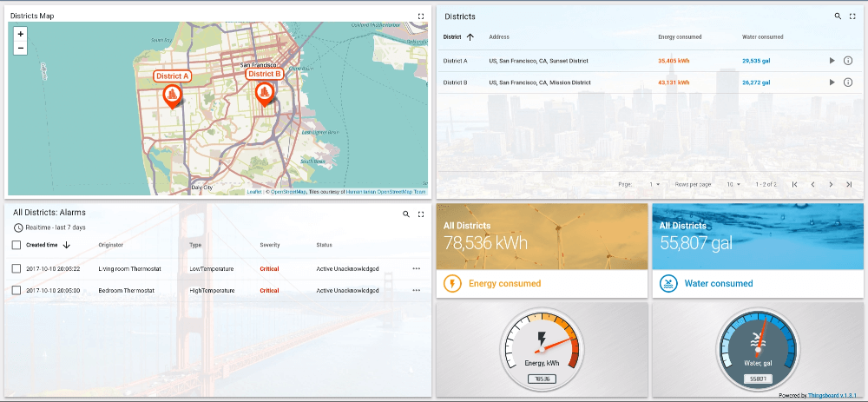Open details info for District A

pos(848,61)
